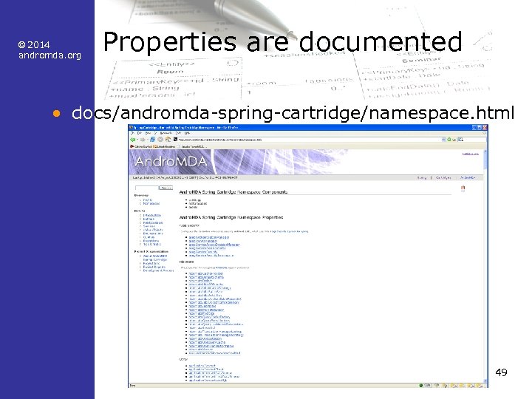The width and height of the screenshot is (532, 399).
Task: Open the Spring Cartridge link under Project Documentation
Action: click(x=155, y=260)
